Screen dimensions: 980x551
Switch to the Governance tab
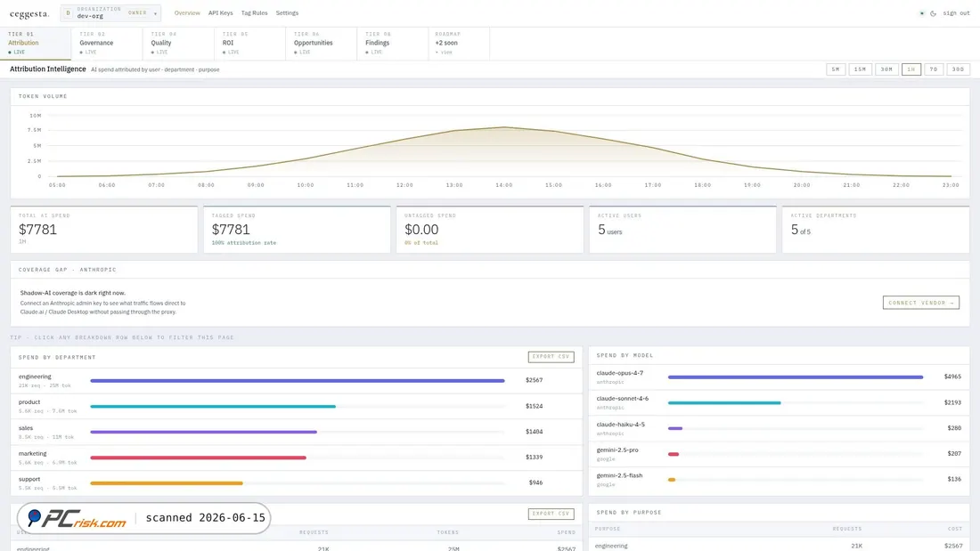point(107,43)
